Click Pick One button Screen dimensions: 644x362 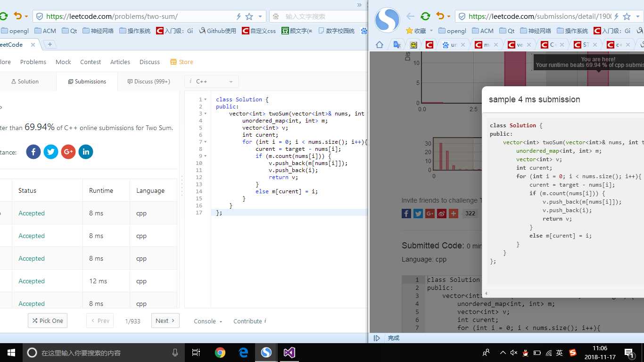point(48,321)
